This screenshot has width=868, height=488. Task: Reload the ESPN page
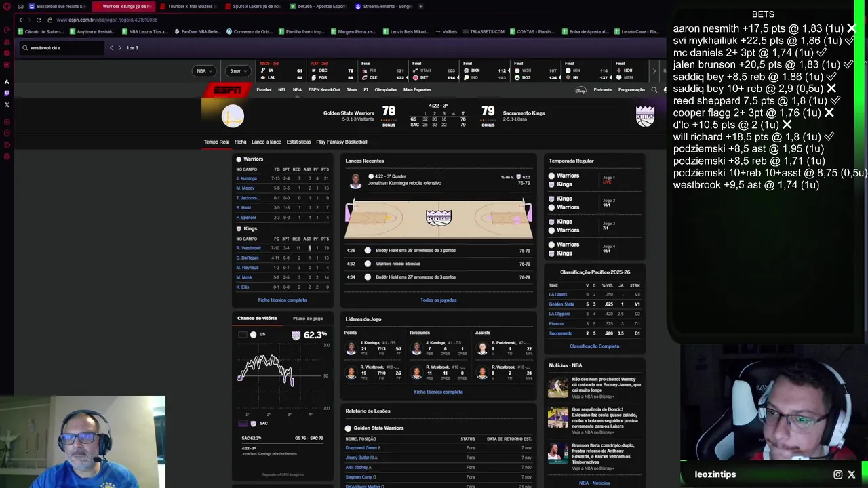(x=39, y=20)
